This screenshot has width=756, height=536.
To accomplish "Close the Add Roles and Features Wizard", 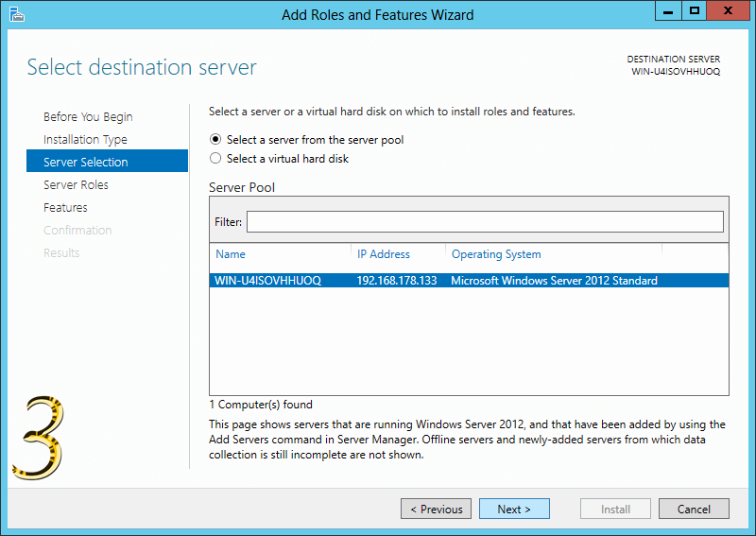I will [728, 10].
